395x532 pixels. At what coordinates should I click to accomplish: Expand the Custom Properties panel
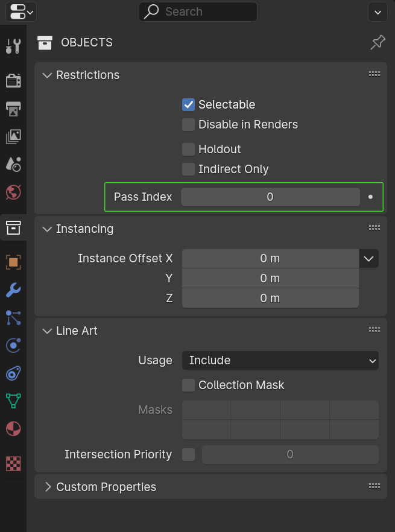(x=48, y=487)
